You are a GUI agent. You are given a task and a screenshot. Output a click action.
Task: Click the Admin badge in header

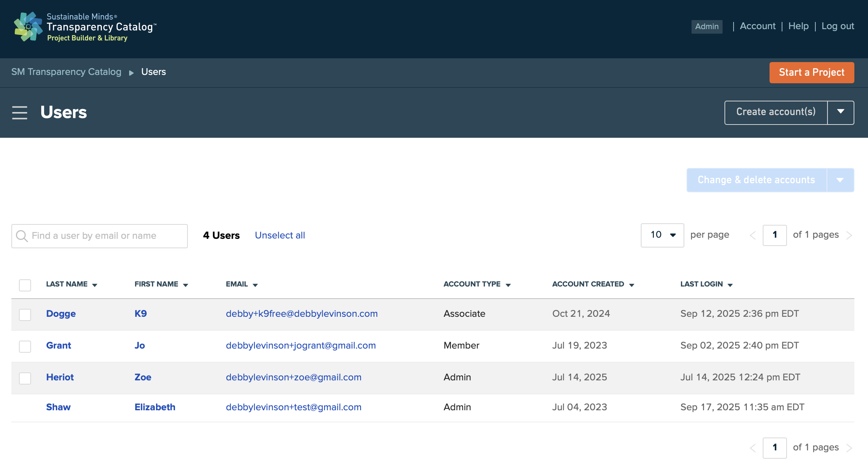(x=707, y=26)
